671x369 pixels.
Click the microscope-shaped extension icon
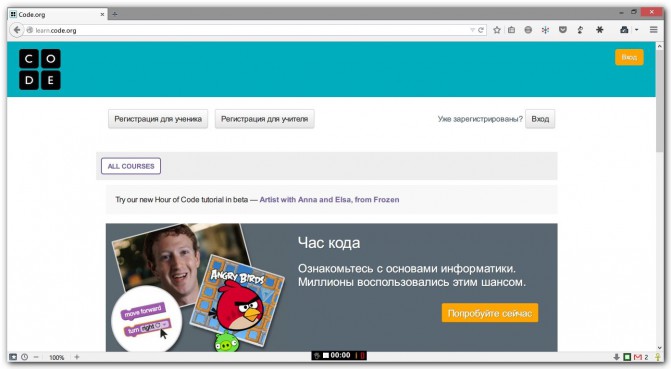pyautogui.click(x=580, y=30)
